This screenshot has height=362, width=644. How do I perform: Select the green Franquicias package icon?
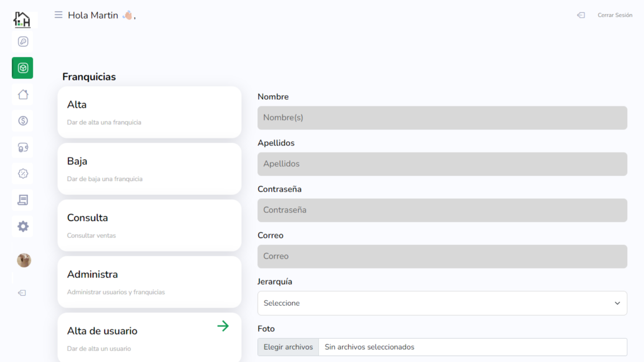22,68
